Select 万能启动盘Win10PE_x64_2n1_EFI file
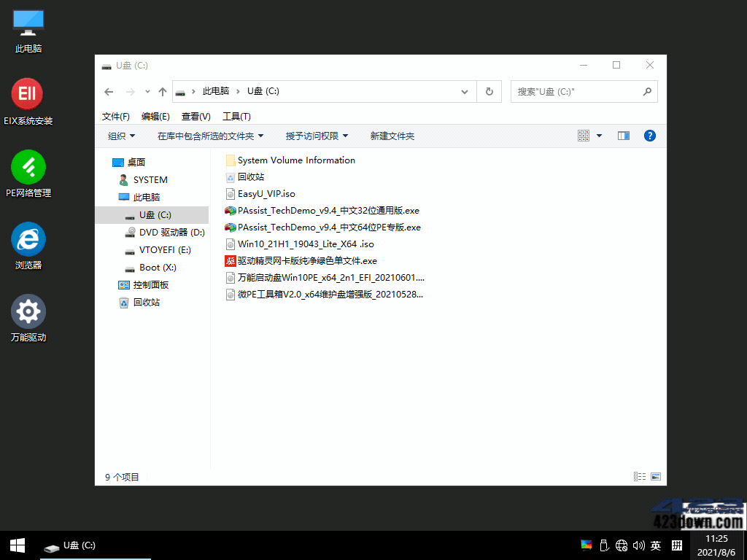The width and height of the screenshot is (747, 560). pos(325,278)
